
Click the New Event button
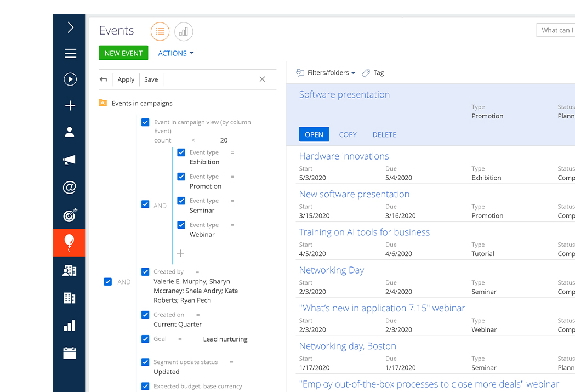[123, 53]
